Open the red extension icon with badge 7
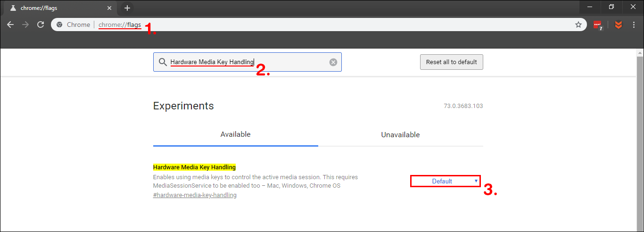The height and width of the screenshot is (232, 644). tap(598, 25)
